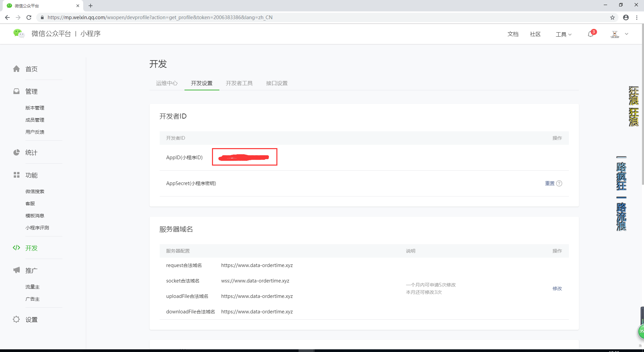644x352 pixels.
Task: Click the 设置 gear icon
Action: point(16,319)
